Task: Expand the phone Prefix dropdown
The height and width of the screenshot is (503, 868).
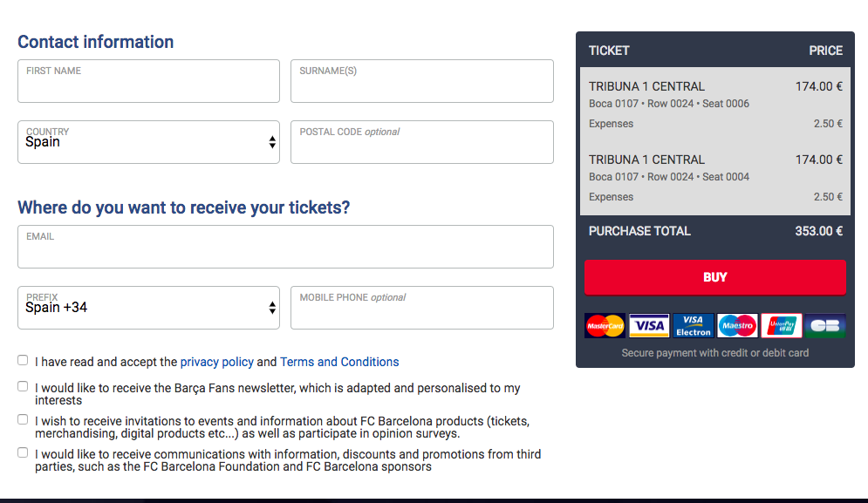Action: point(148,308)
